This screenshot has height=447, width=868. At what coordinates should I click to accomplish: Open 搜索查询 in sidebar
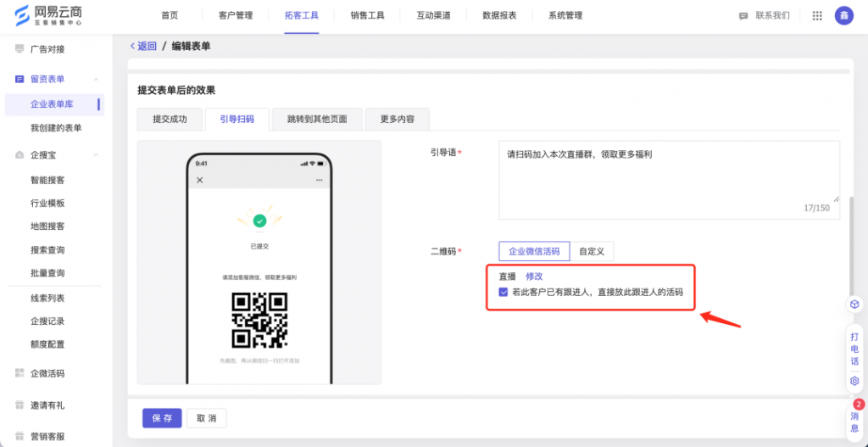coord(47,250)
